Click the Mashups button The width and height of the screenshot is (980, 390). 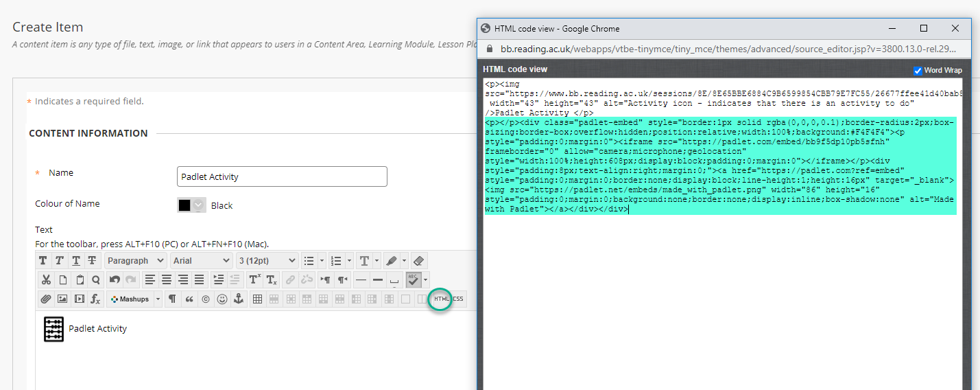pos(130,299)
